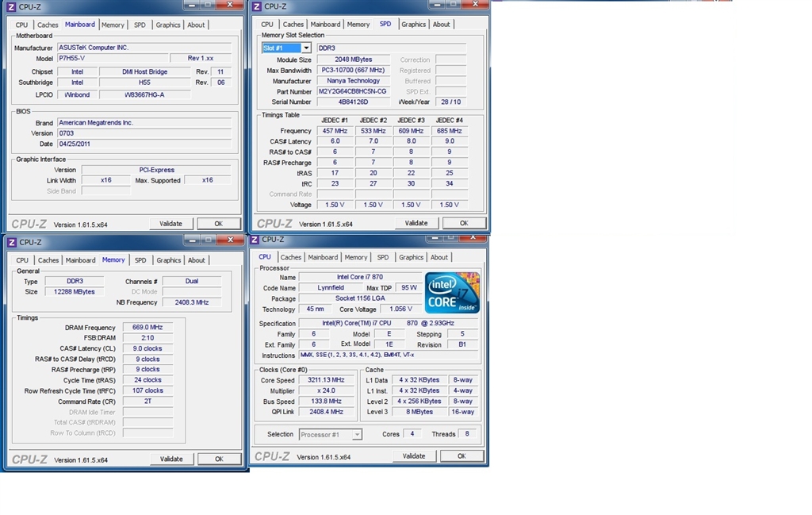Open Memory tab in the Mainboard window
The width and height of the screenshot is (812, 515).
tap(113, 25)
